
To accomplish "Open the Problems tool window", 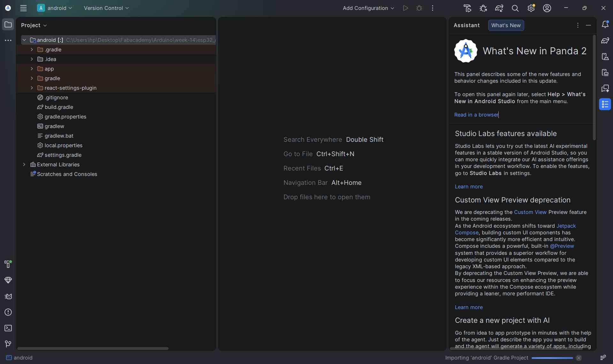I will click(8, 312).
